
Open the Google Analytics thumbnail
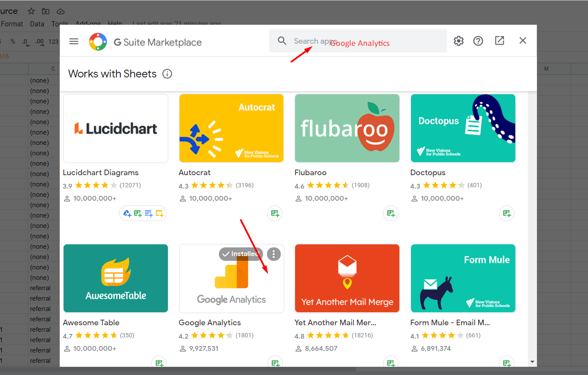231,279
